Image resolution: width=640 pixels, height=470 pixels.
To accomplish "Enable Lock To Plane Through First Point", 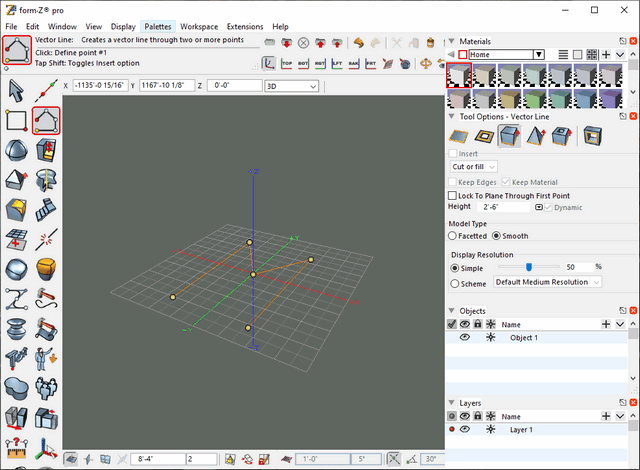I will 453,195.
